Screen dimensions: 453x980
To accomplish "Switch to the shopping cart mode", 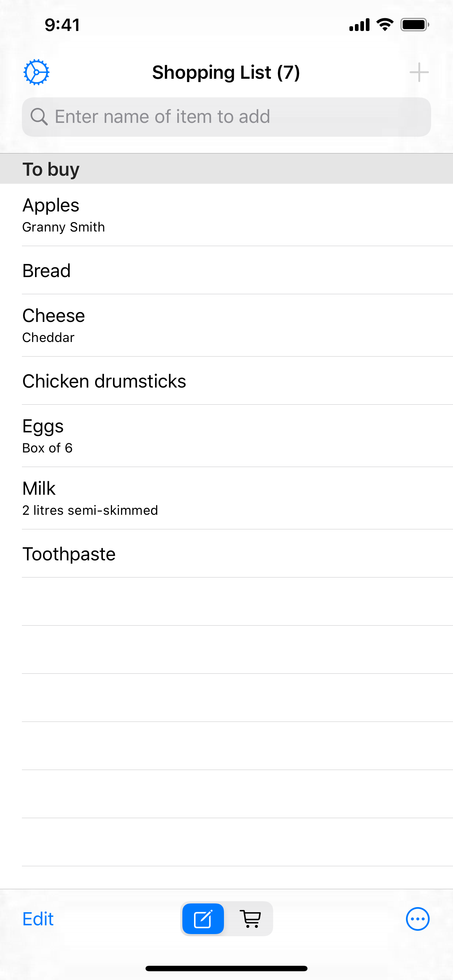I will pyautogui.click(x=250, y=919).
